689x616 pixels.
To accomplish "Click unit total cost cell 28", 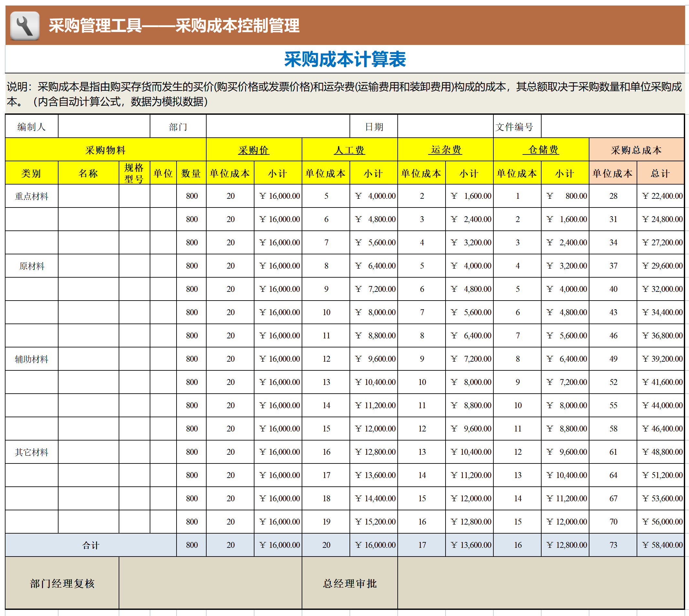I will (x=613, y=196).
